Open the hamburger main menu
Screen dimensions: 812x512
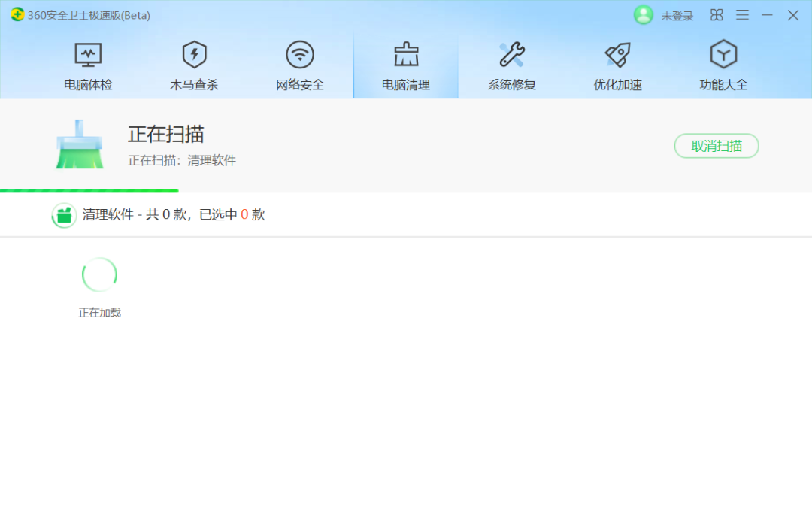click(742, 15)
